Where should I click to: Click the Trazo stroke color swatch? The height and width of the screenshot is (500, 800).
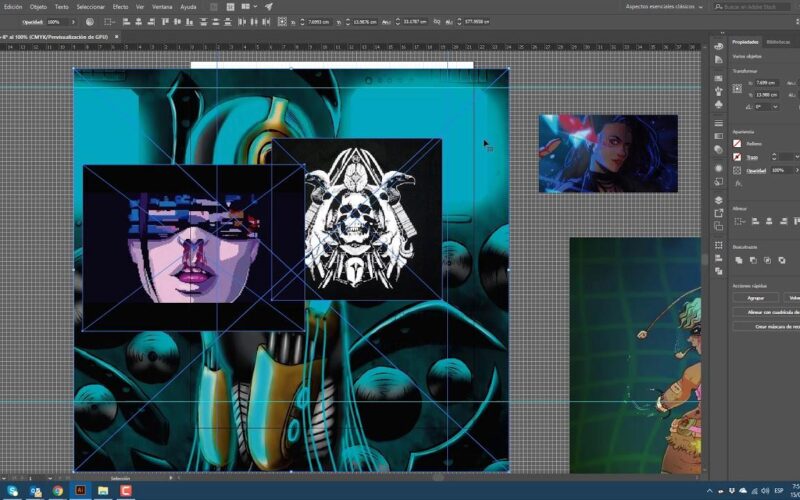click(737, 157)
